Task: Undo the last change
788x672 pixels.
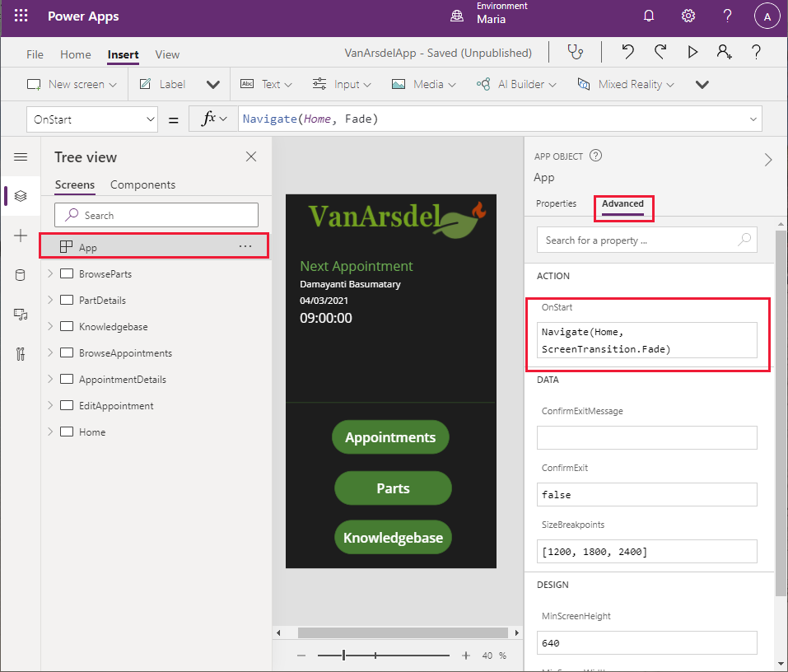Action: click(627, 52)
